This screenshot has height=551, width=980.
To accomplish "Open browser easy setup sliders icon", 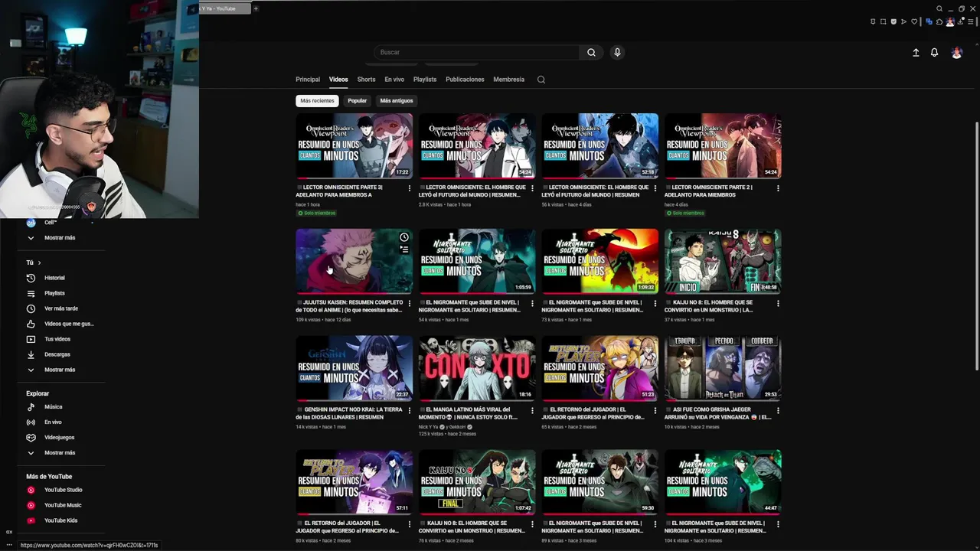I will tap(971, 21).
